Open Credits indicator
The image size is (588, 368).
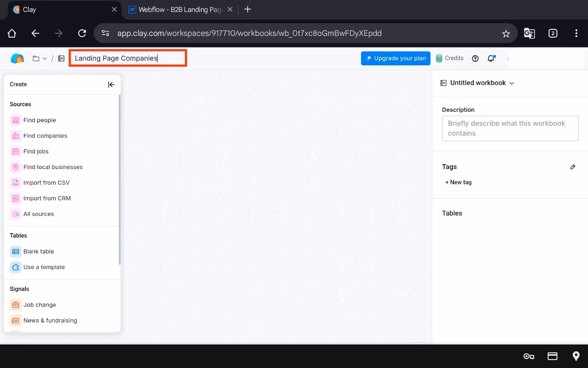(449, 58)
